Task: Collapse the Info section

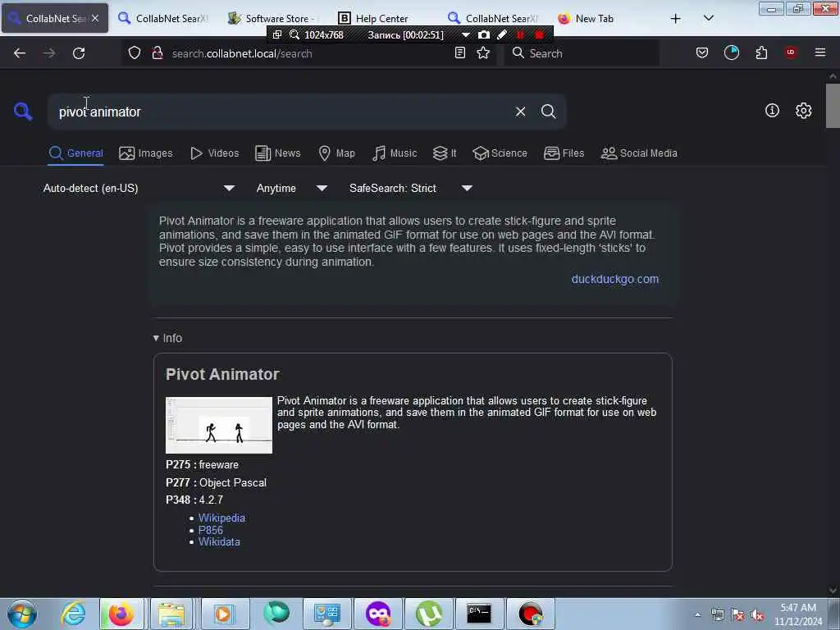Action: click(167, 338)
